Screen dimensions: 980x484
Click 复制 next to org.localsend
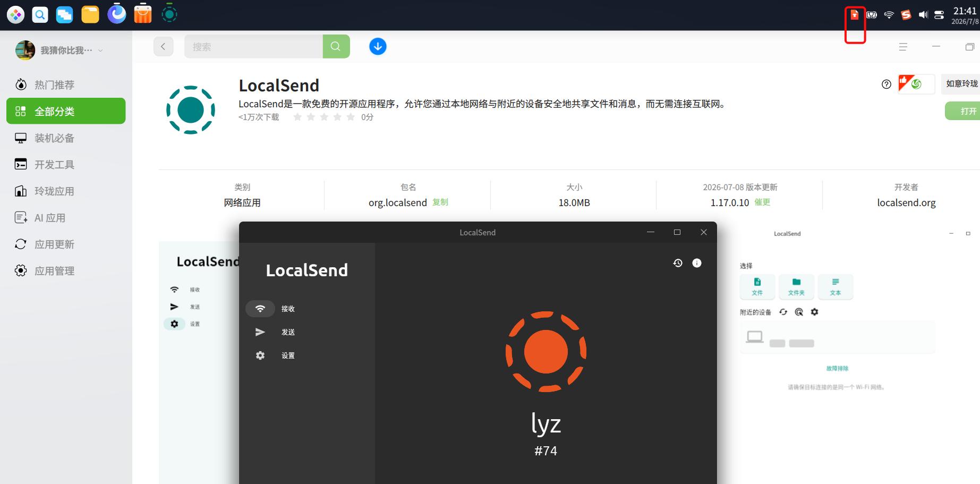(x=440, y=202)
